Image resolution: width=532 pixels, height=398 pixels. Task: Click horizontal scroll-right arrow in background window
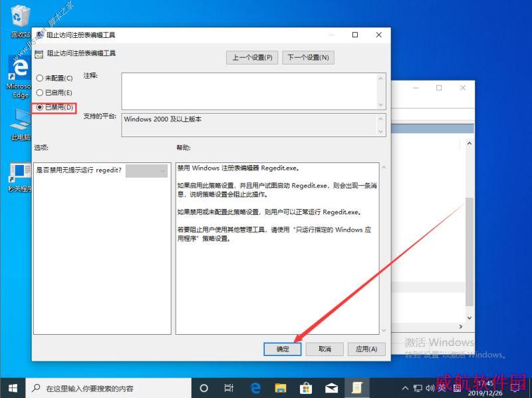(460, 326)
